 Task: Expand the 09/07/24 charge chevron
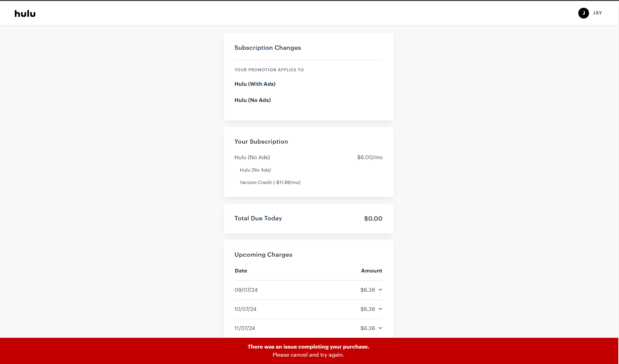tap(380, 290)
